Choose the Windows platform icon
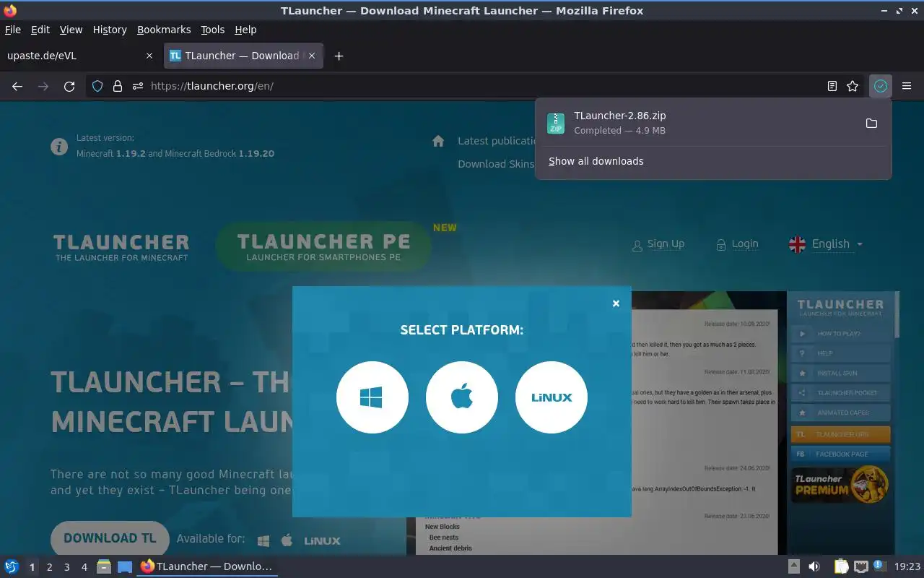The height and width of the screenshot is (578, 924). (372, 397)
